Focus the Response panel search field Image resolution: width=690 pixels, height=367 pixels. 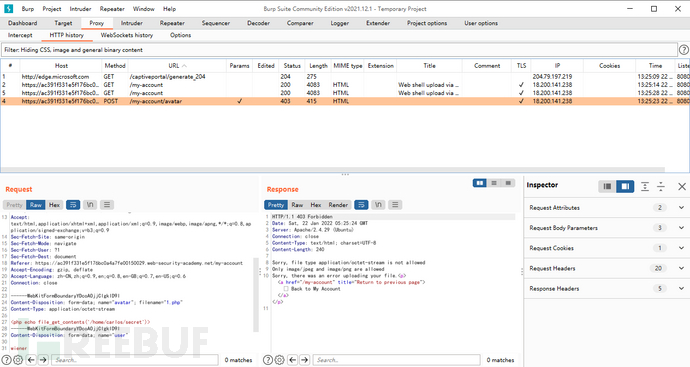tap(396, 360)
